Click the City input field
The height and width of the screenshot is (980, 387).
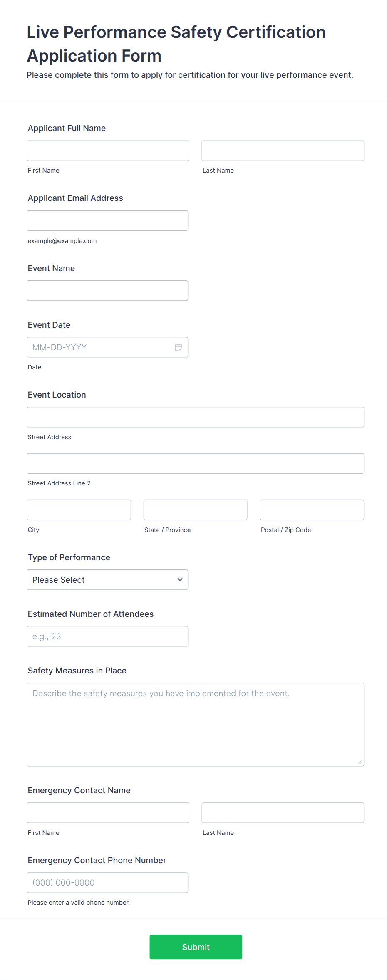point(79,510)
